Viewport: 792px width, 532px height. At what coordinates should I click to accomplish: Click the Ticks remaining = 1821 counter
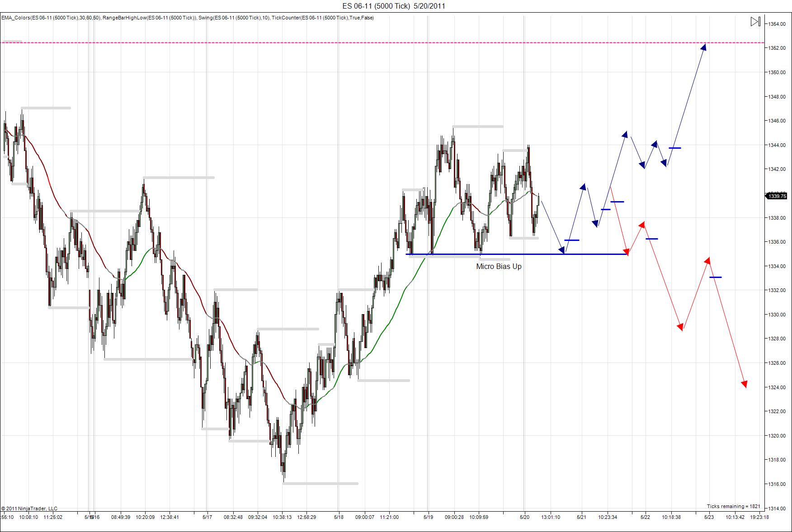[734, 506]
